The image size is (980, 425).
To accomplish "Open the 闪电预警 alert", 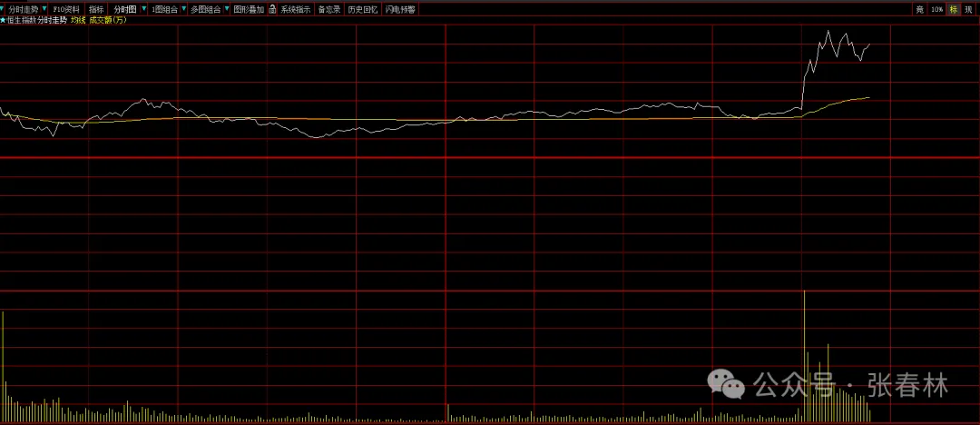I will point(400,9).
